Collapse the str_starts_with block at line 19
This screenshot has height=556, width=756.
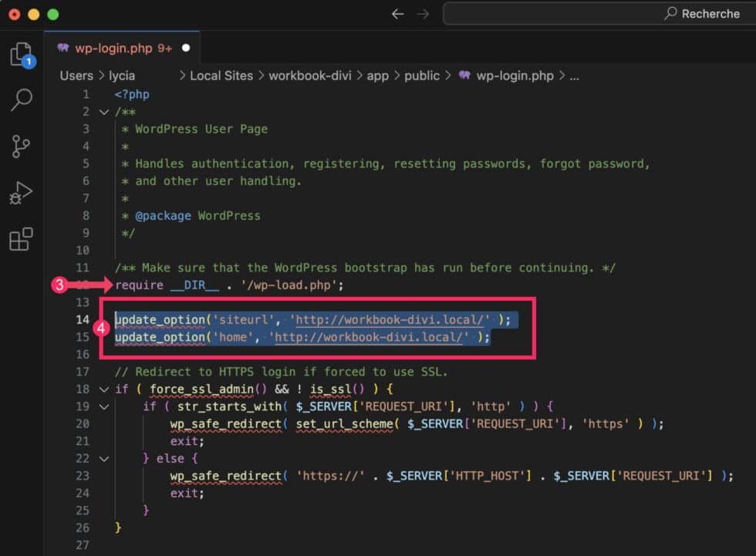click(104, 406)
